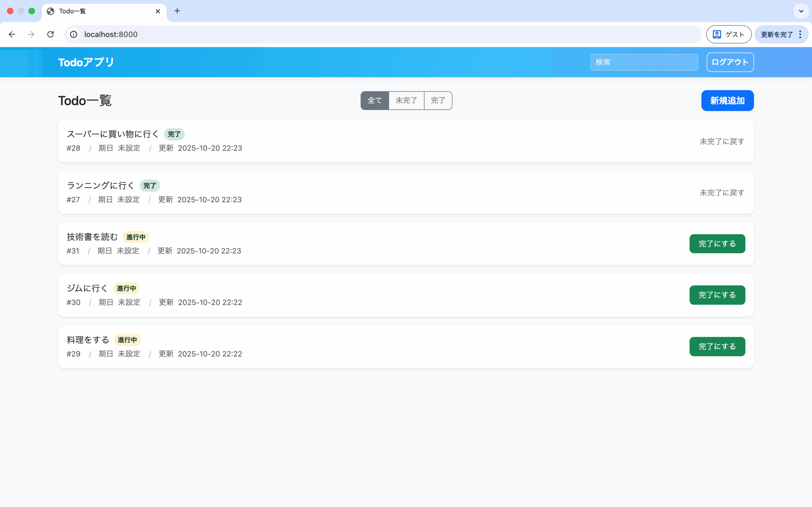
Task: Click the browser back arrow
Action: [x=12, y=34]
